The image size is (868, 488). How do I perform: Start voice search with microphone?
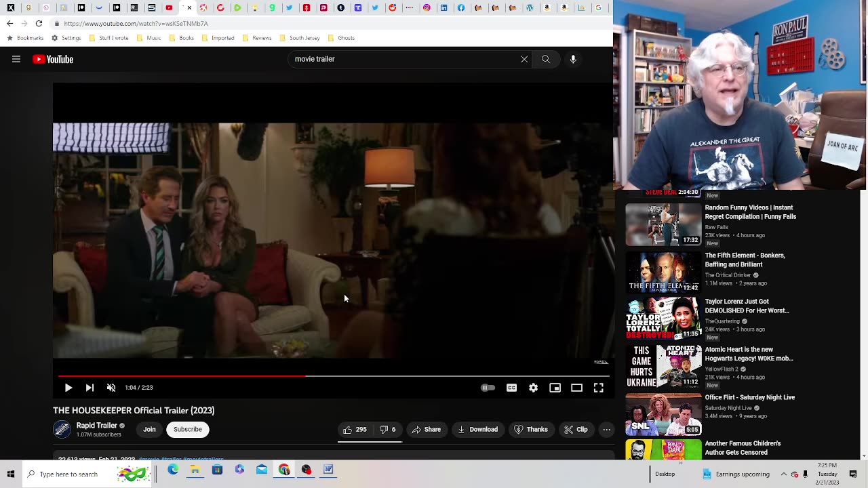click(573, 59)
